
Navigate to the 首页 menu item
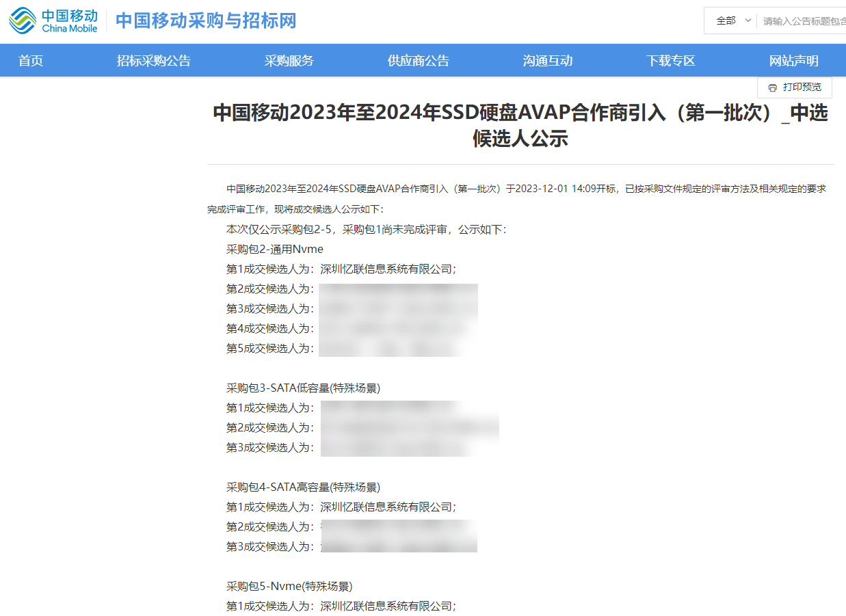(x=30, y=60)
